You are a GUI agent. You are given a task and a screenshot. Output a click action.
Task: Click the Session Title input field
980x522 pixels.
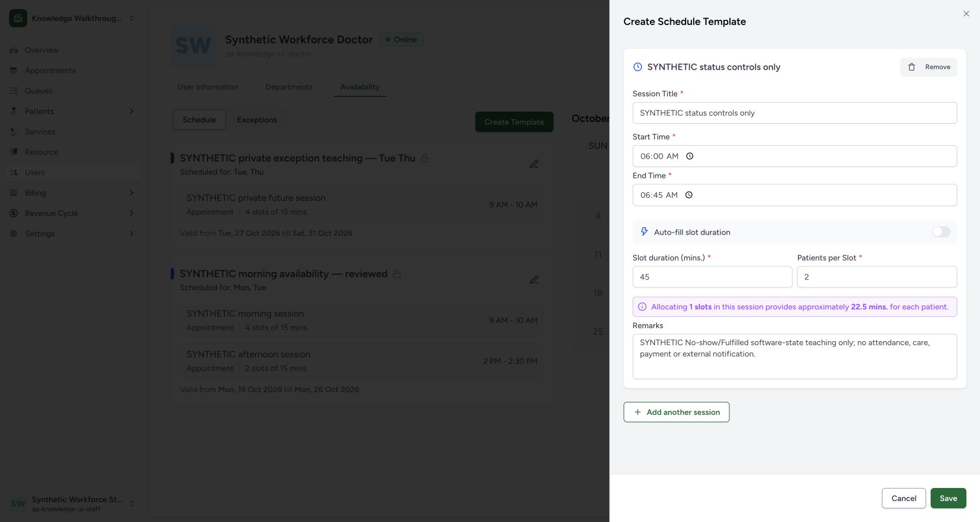click(x=795, y=113)
